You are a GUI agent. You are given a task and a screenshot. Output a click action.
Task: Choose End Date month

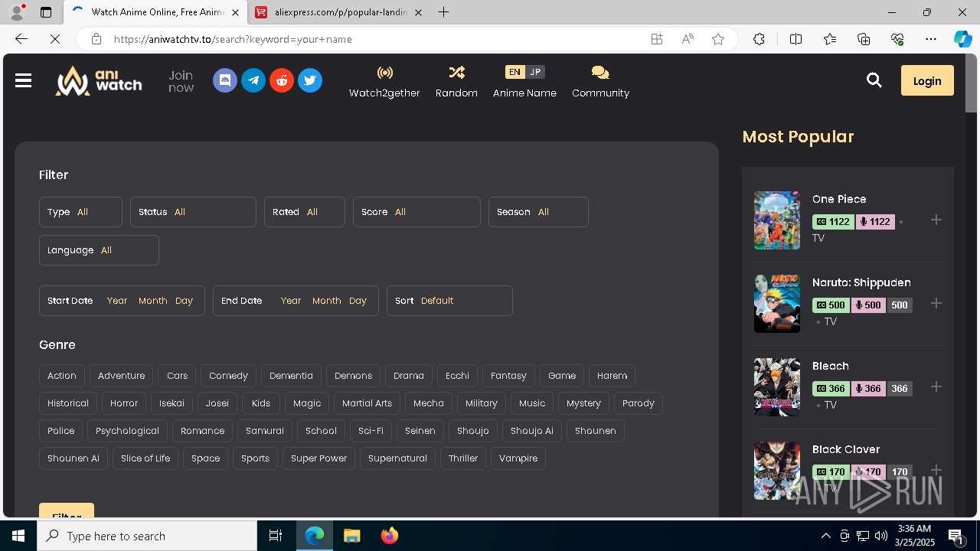(x=327, y=301)
